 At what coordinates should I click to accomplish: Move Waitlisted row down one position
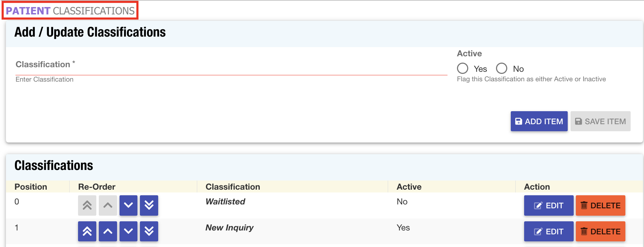tap(128, 205)
